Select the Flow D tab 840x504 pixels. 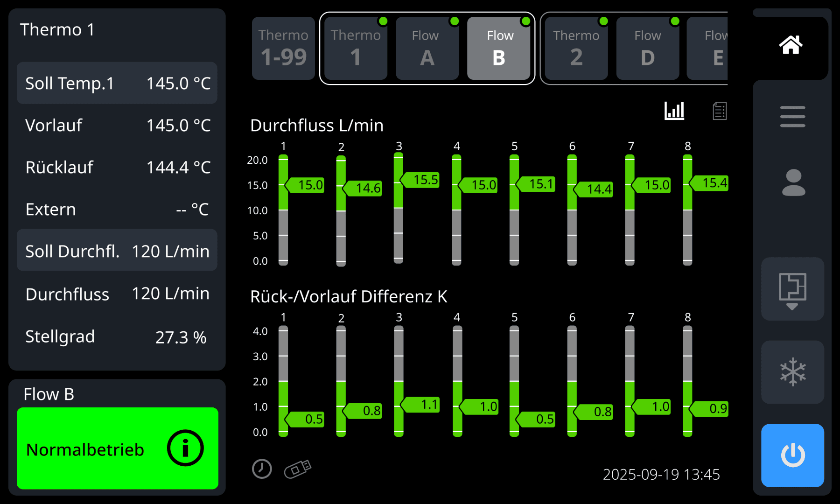(x=647, y=49)
